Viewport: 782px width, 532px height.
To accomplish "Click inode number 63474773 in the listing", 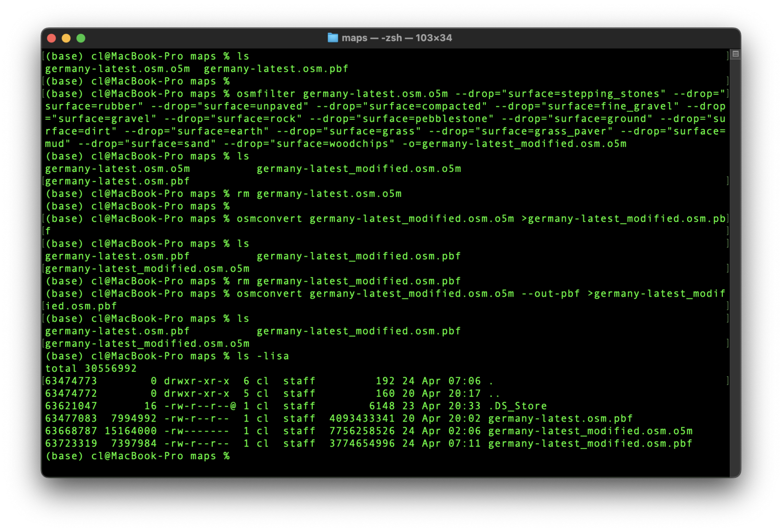I will (71, 381).
